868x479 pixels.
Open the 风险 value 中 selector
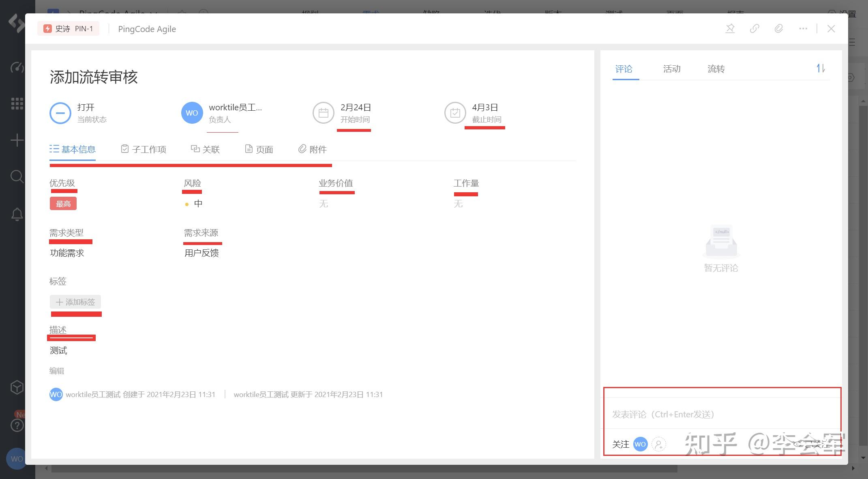point(197,204)
